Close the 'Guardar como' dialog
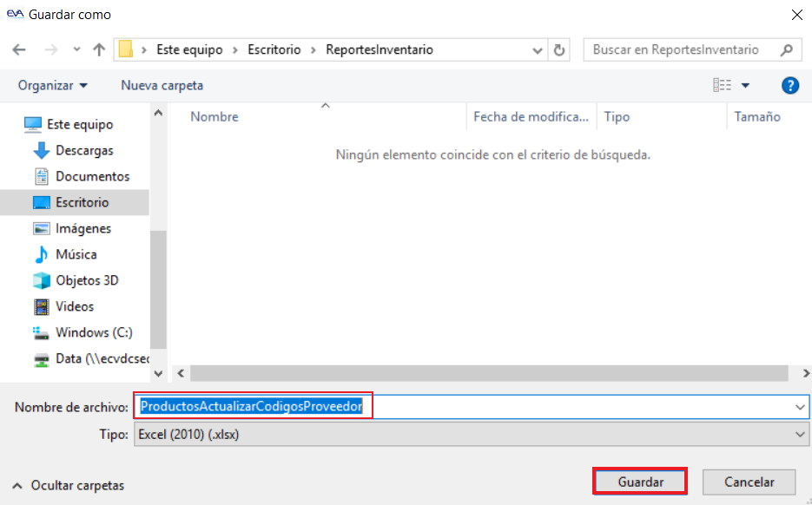 coord(797,15)
